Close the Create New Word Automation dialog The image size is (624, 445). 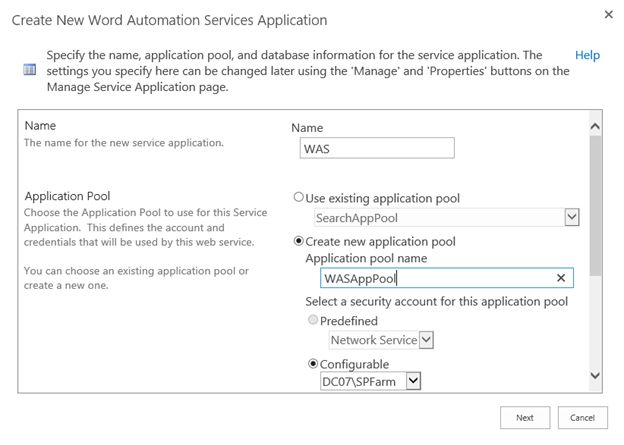pyautogui.click(x=609, y=16)
